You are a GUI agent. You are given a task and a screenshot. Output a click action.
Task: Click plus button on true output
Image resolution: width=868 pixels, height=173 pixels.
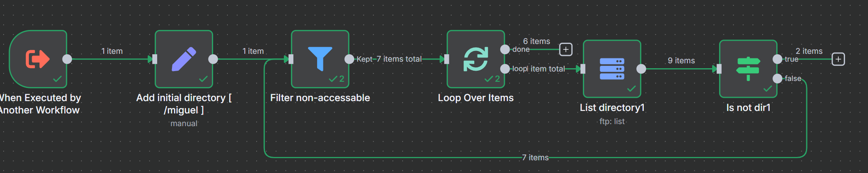(838, 59)
